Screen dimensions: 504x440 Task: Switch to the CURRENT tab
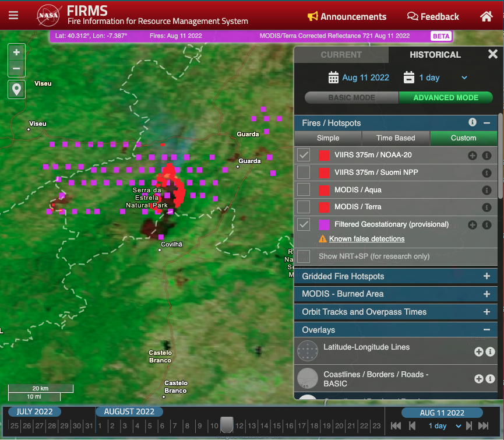pyautogui.click(x=341, y=55)
